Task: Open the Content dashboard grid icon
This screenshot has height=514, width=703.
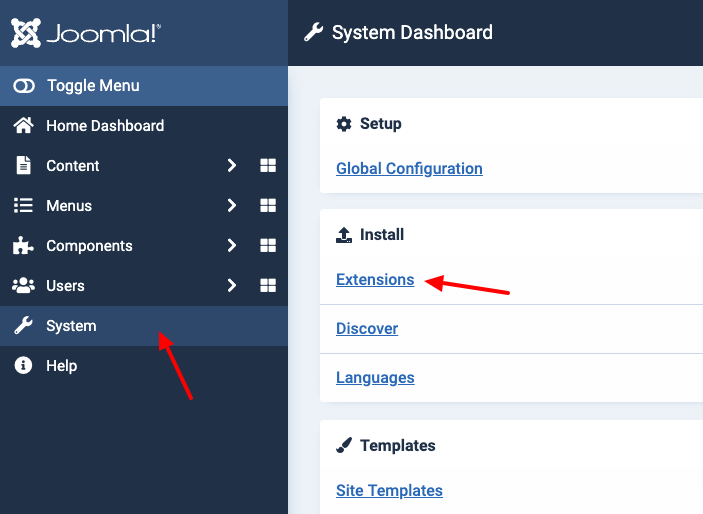Action: [268, 166]
